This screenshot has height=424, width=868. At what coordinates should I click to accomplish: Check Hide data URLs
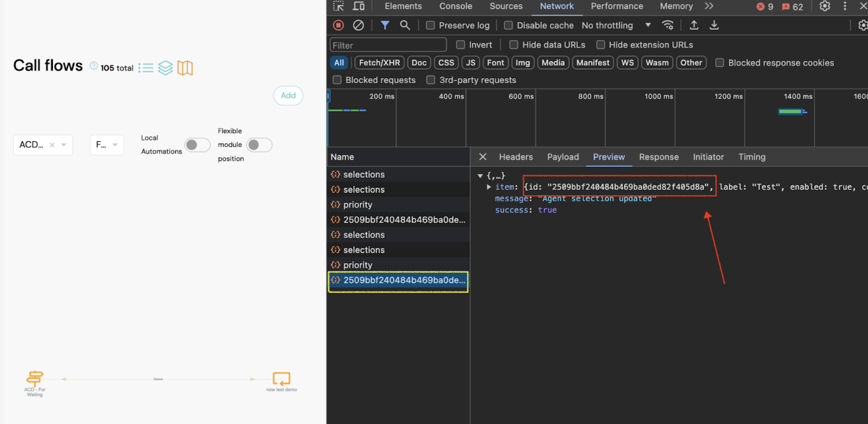click(514, 45)
